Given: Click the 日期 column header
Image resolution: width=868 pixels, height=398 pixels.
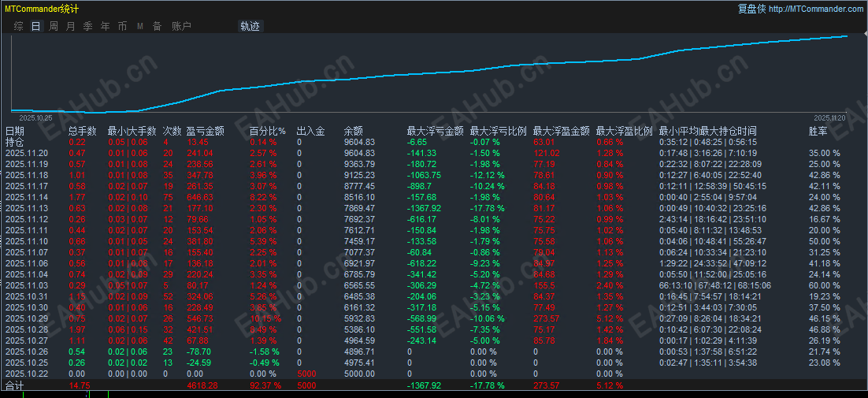Looking at the screenshot, I should (x=15, y=131).
